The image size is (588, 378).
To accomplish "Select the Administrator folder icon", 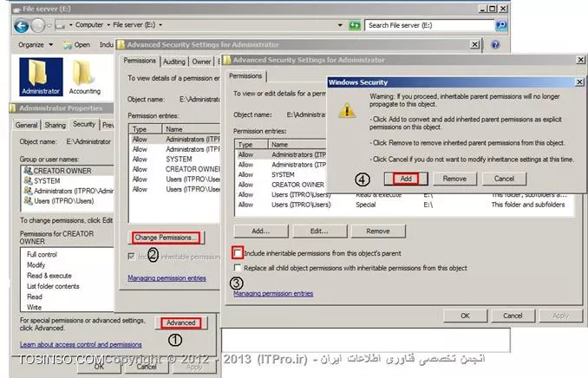I will (x=41, y=77).
